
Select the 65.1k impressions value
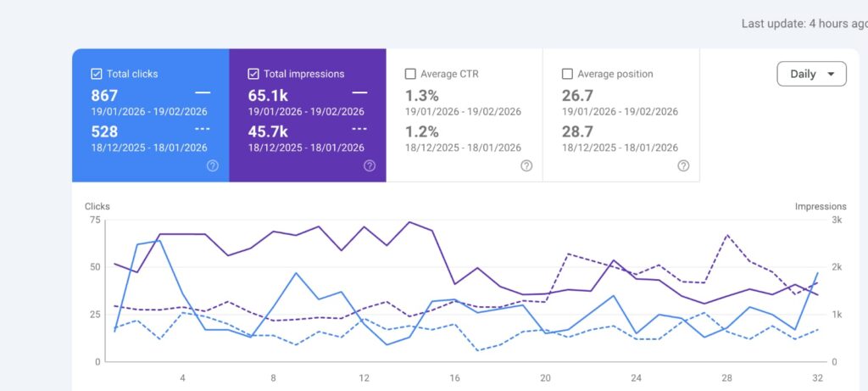[268, 95]
